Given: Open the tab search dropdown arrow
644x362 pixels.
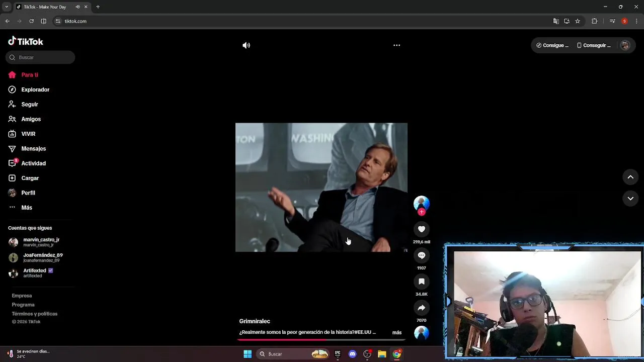Looking at the screenshot, I should pyautogui.click(x=7, y=7).
